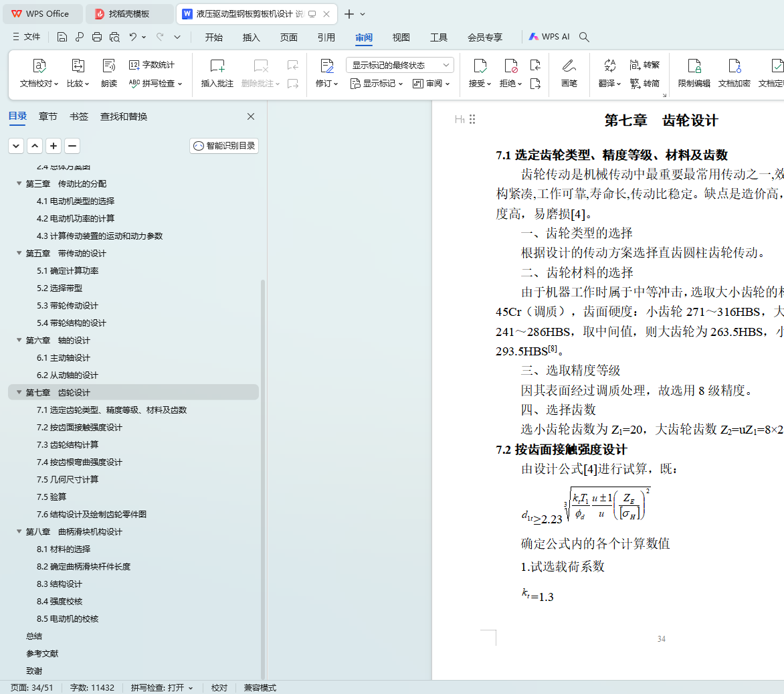The height and width of the screenshot is (694, 784).
Task: Click the H1 heading style marker
Action: (x=460, y=119)
